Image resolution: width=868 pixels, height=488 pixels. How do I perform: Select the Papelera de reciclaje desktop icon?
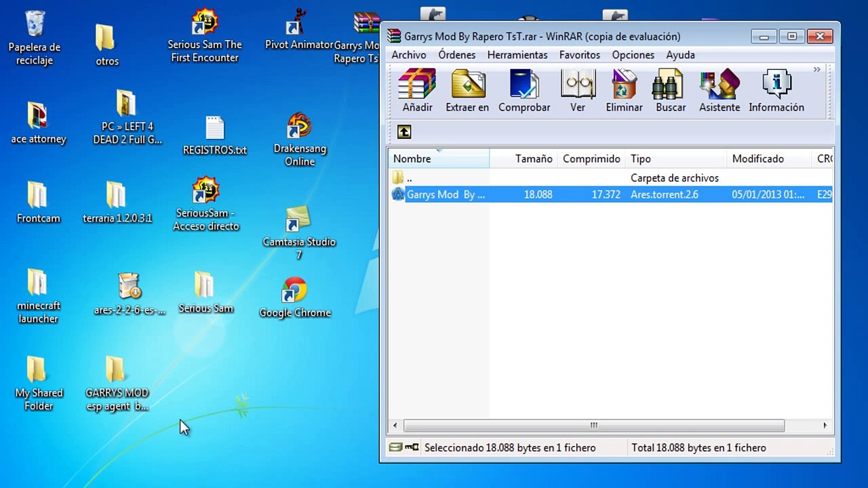(x=35, y=39)
